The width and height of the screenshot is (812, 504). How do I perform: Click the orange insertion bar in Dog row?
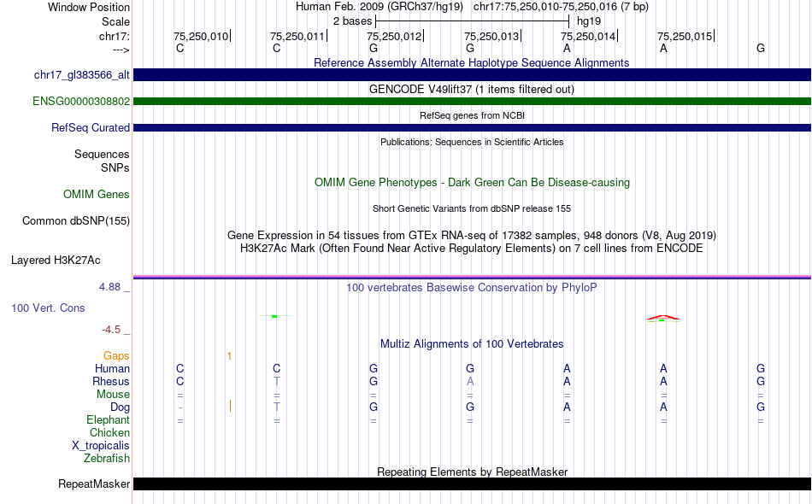[230, 407]
